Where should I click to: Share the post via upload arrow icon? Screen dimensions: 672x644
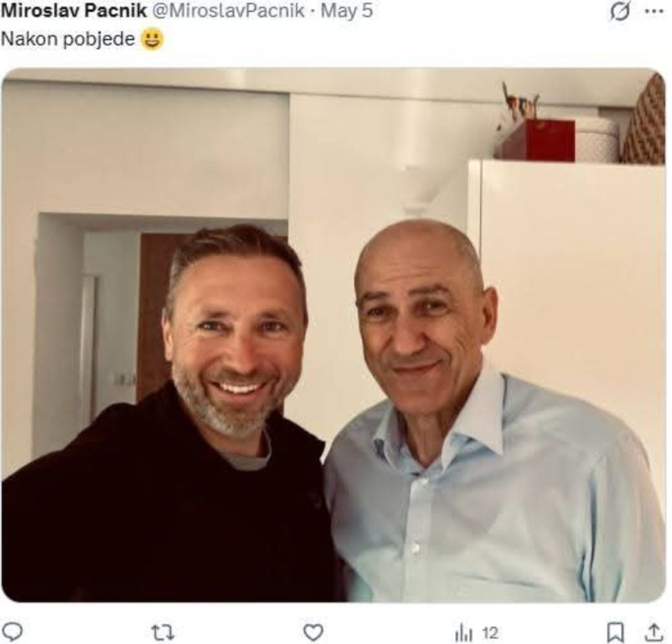click(653, 632)
